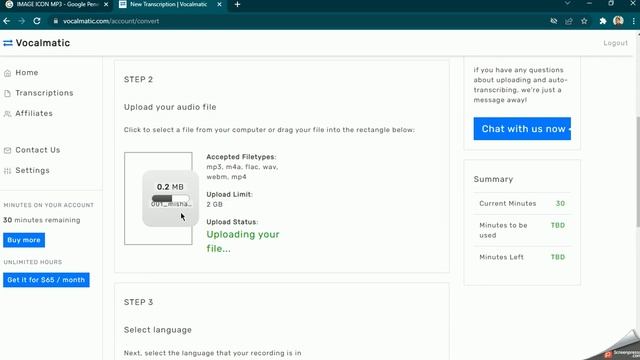Click the 'Accepted Filetypes:' label
The height and width of the screenshot is (360, 640).
241,157
